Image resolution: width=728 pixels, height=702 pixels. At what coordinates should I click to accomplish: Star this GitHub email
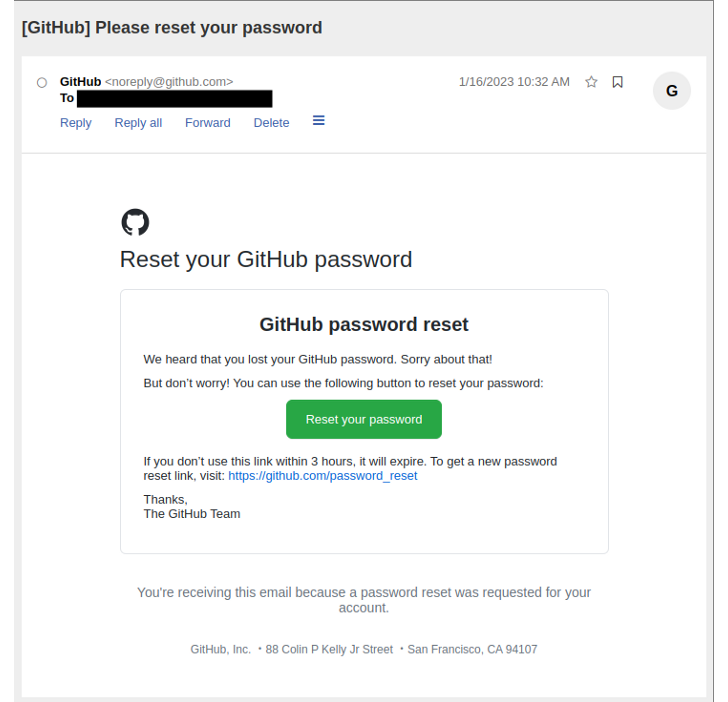(591, 82)
